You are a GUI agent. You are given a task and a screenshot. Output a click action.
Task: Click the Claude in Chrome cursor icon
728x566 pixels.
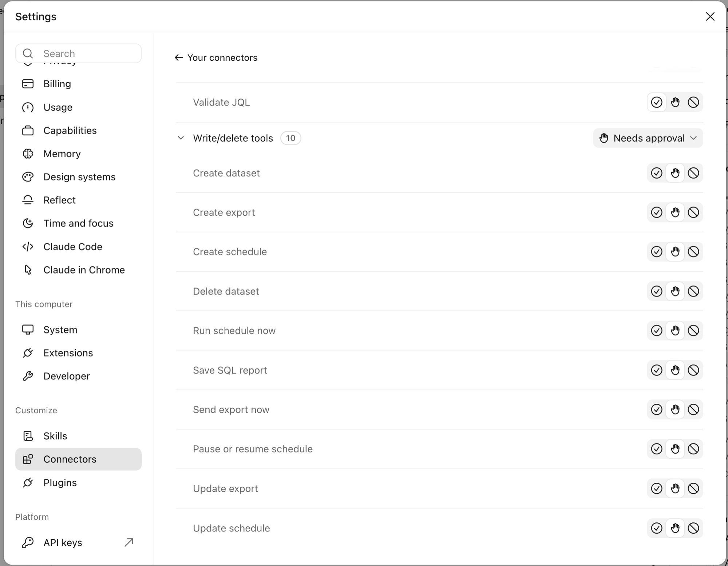(28, 270)
